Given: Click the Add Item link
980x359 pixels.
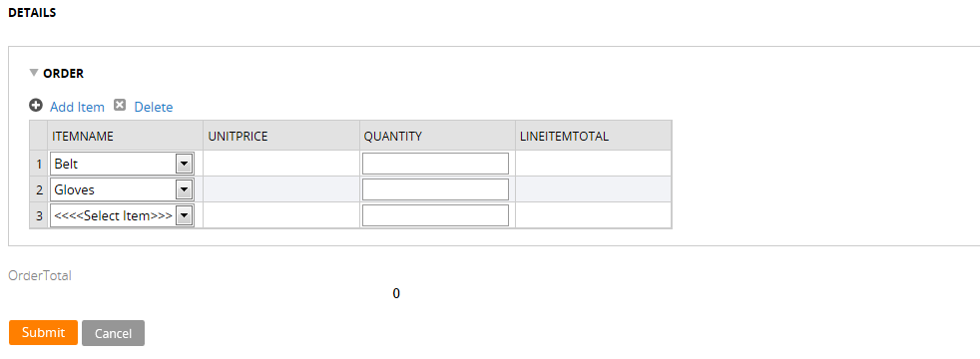Looking at the screenshot, I should click(77, 107).
